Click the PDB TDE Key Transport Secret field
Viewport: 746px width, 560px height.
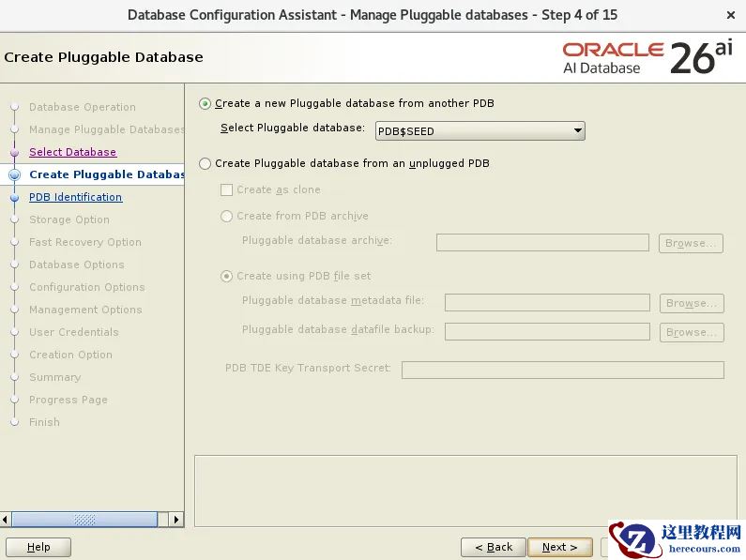pyautogui.click(x=563, y=370)
